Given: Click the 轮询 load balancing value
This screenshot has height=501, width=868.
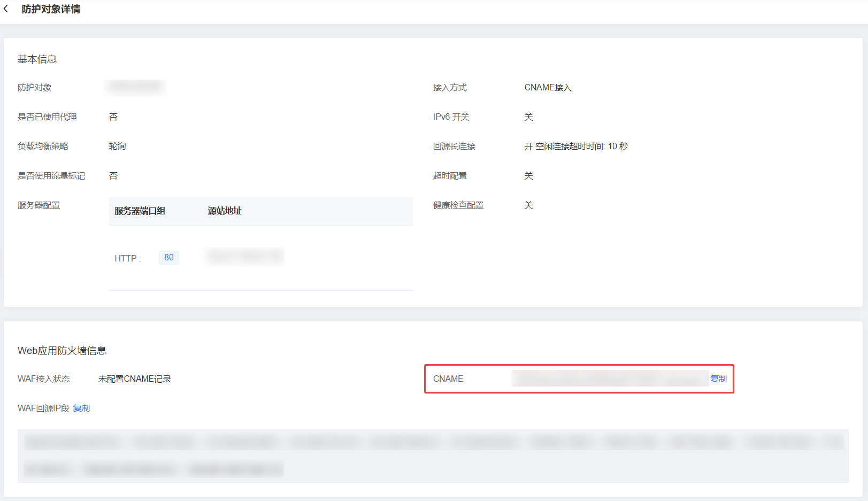Looking at the screenshot, I should tap(117, 146).
